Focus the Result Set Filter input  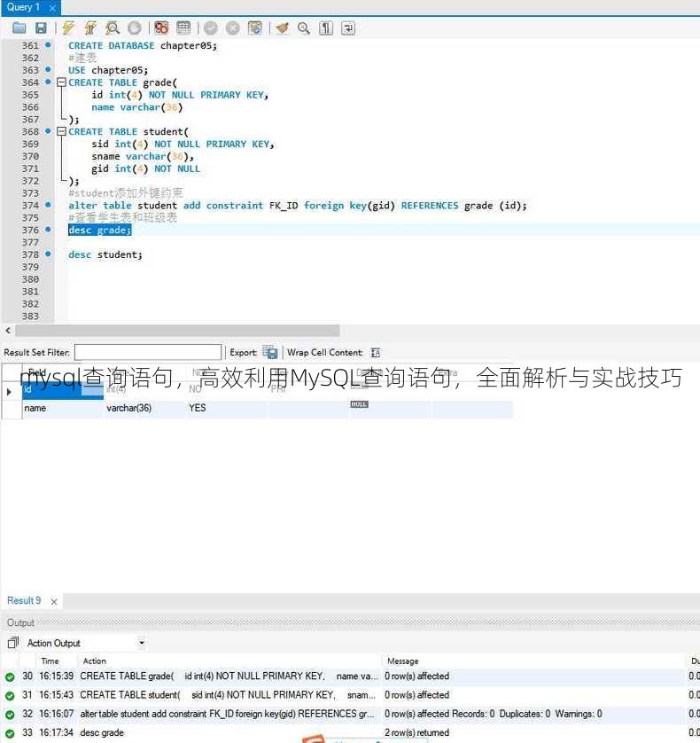pos(148,352)
